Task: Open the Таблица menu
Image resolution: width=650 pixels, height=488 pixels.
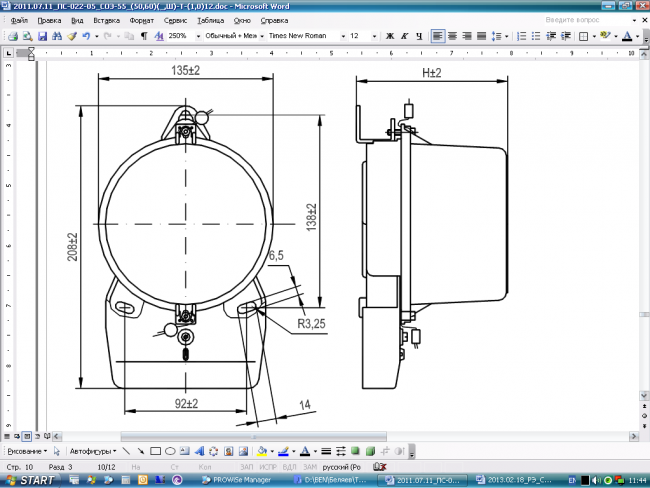Action: (210, 20)
